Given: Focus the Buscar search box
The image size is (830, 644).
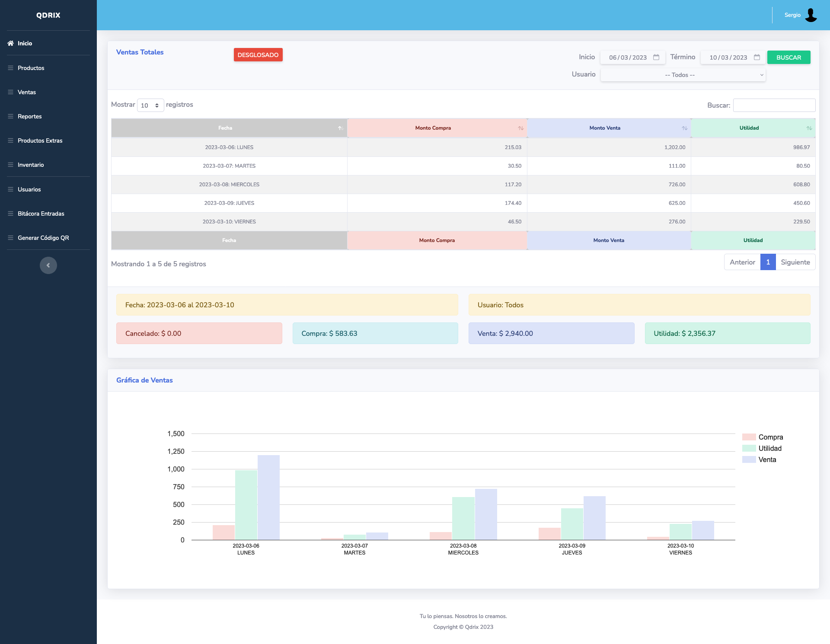Looking at the screenshot, I should pos(774,105).
